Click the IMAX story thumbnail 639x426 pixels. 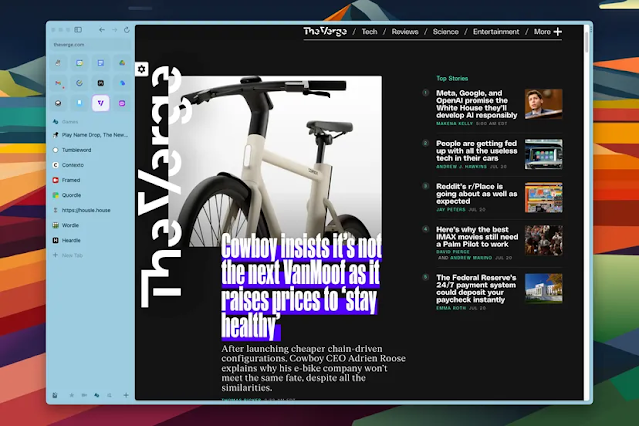pyautogui.click(x=544, y=241)
